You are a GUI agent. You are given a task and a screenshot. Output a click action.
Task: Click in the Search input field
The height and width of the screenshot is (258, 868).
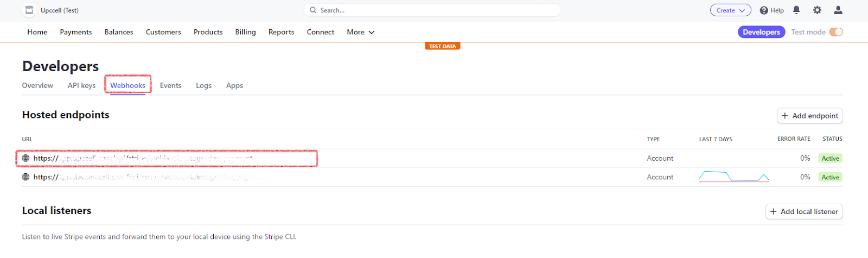[x=434, y=10]
